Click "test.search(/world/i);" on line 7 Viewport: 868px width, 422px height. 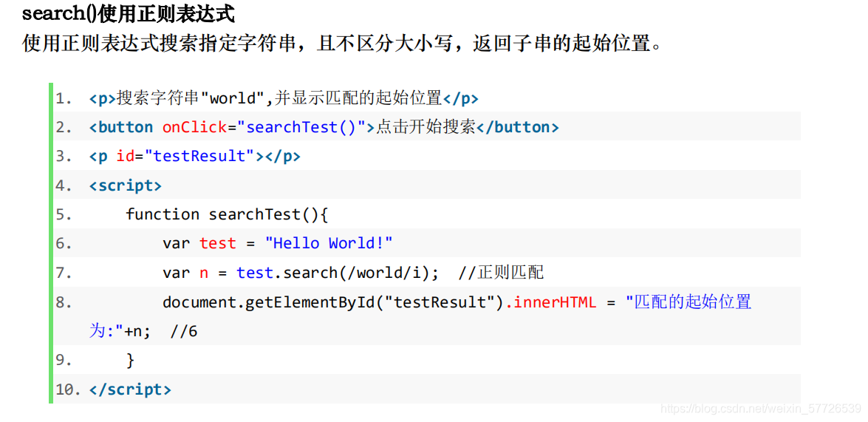click(x=338, y=273)
